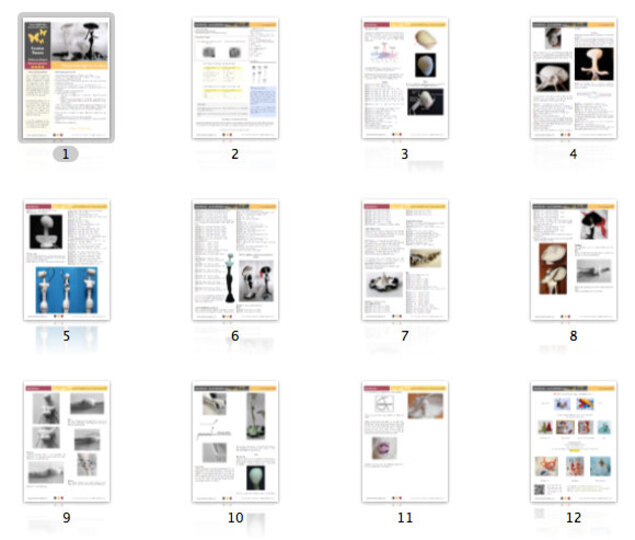Open page 2 thumbnail with blue text box
Viewport: 635px width, 540px height.
(x=235, y=78)
